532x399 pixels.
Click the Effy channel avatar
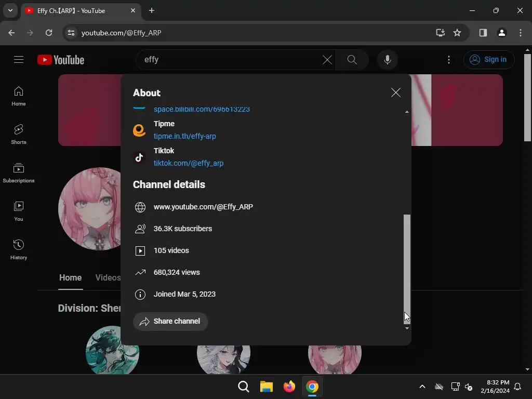point(89,209)
